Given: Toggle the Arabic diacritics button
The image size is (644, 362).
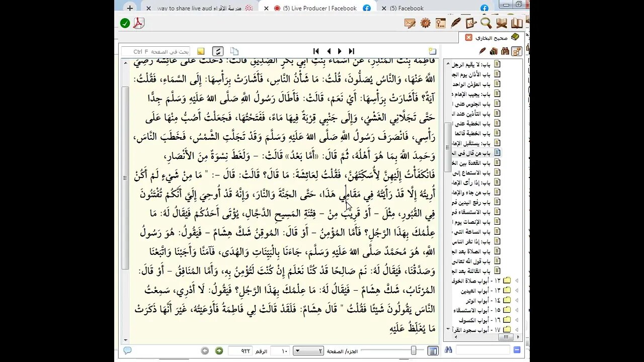Looking at the screenshot, I should click(x=218, y=51).
